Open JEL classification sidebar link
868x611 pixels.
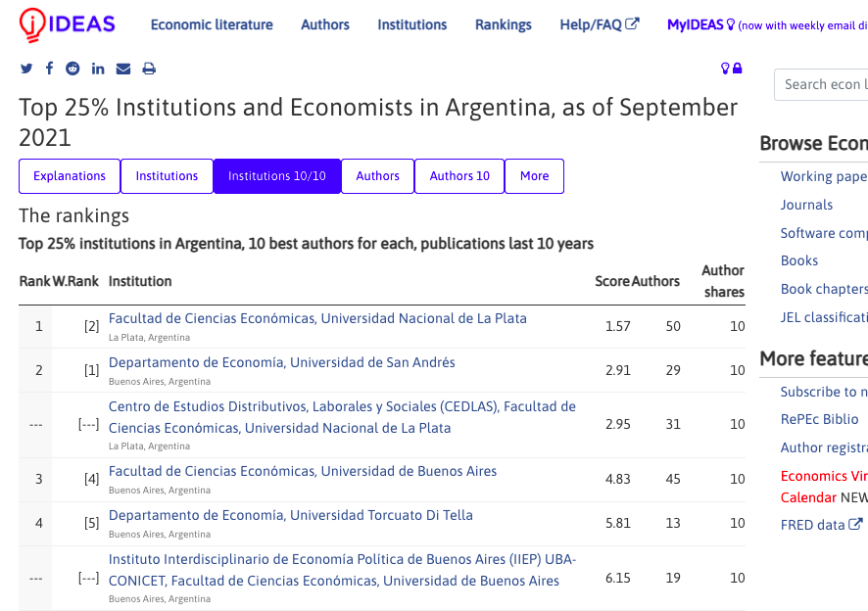tap(824, 317)
